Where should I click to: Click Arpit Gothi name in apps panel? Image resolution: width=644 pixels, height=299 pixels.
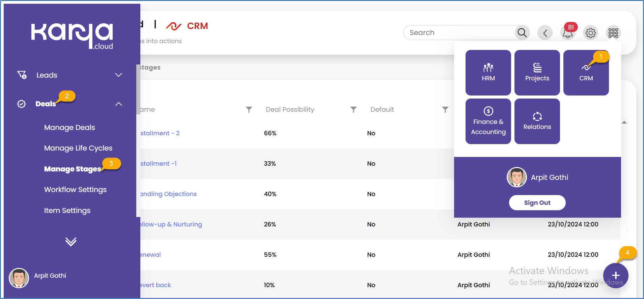550,178
